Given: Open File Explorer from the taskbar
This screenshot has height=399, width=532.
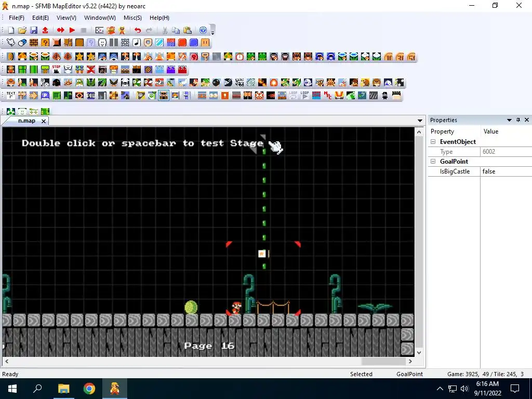Looking at the screenshot, I should [x=63, y=389].
